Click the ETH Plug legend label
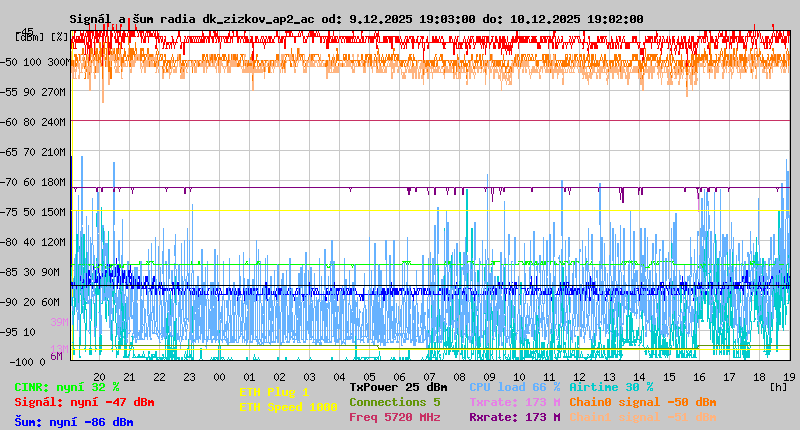This screenshot has width=800, height=430. [x=274, y=392]
